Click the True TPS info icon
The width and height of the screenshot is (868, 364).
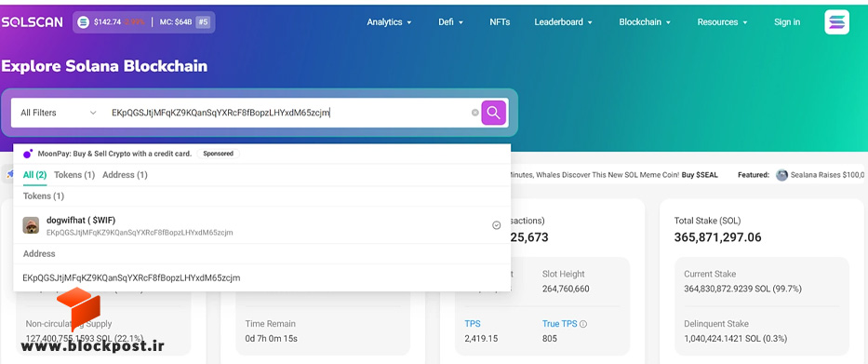583,324
